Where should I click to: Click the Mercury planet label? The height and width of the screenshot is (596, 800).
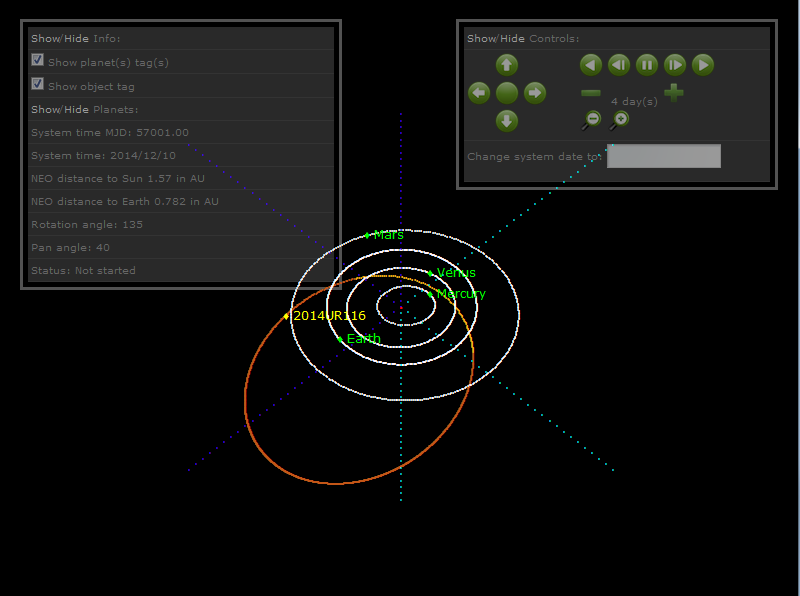click(x=461, y=294)
